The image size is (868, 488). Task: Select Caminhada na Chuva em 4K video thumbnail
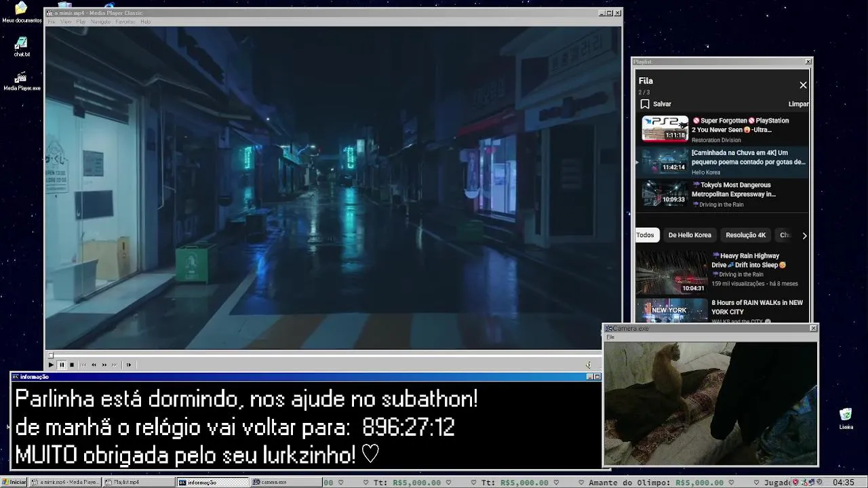click(665, 161)
